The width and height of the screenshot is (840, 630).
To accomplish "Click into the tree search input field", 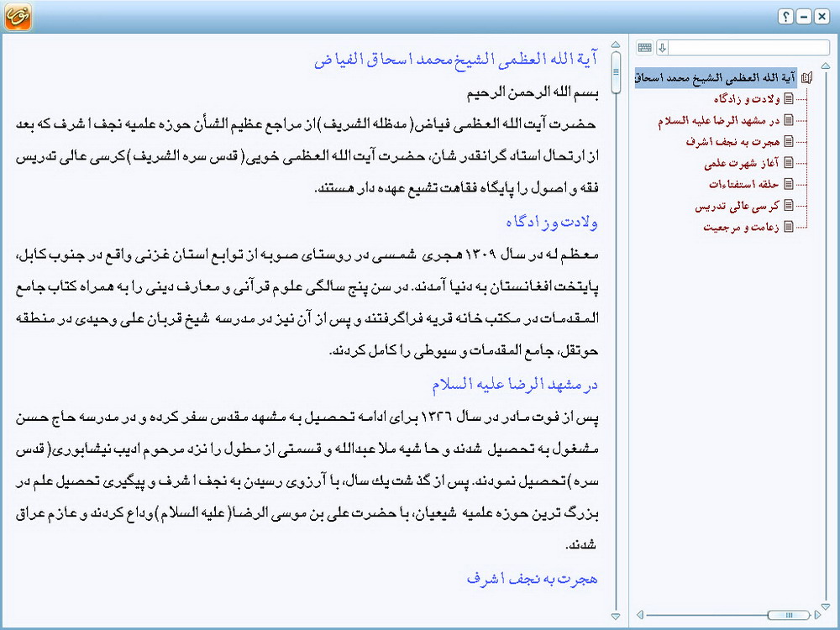I will (x=748, y=48).
